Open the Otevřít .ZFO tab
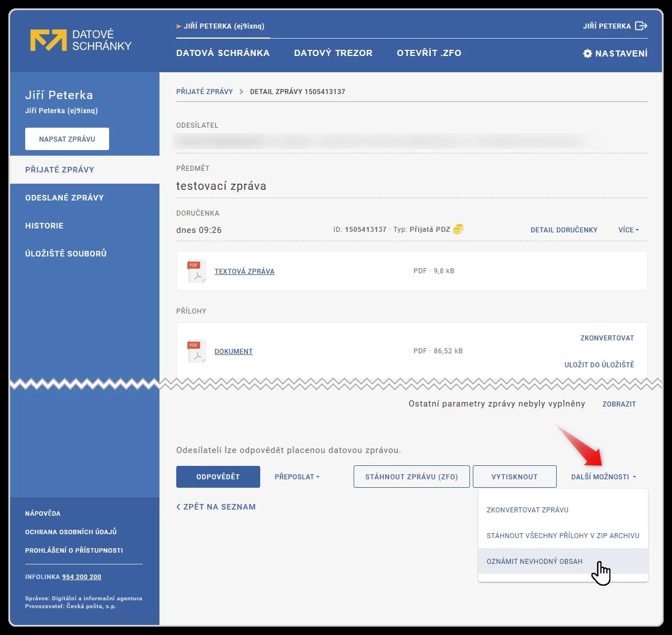The width and height of the screenshot is (672, 635). (x=429, y=53)
